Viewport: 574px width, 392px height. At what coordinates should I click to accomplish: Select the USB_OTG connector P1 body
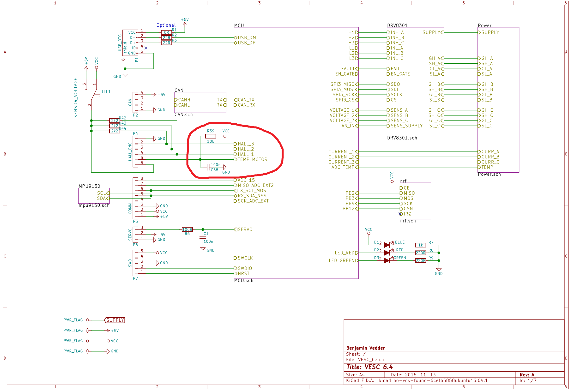130,43
